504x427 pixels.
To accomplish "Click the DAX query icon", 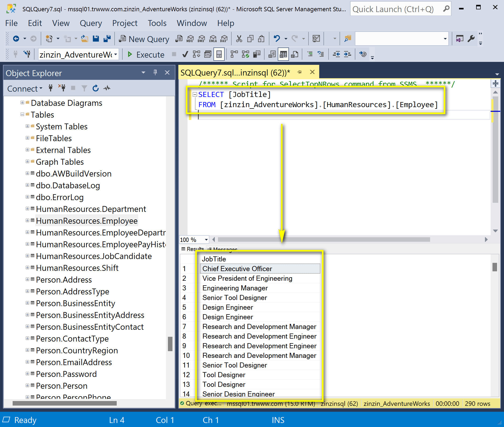I will tap(224, 39).
